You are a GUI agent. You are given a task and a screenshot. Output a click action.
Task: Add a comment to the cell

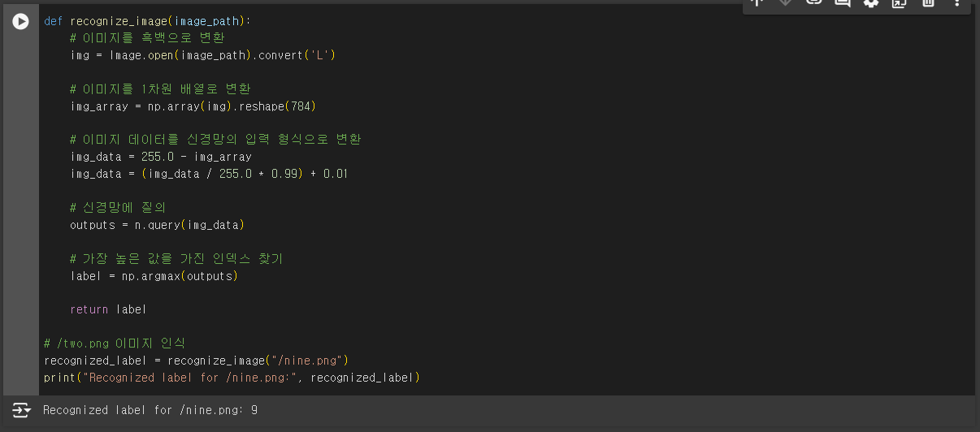(842, 2)
